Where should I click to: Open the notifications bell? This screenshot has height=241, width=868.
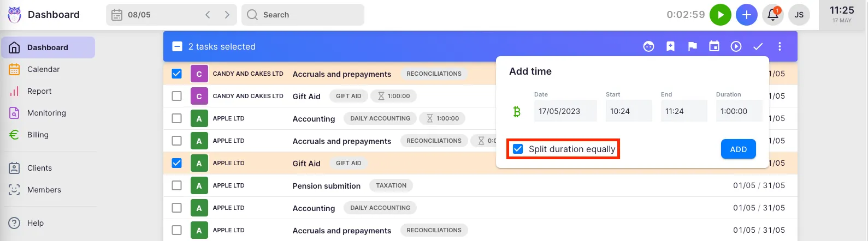pyautogui.click(x=773, y=15)
